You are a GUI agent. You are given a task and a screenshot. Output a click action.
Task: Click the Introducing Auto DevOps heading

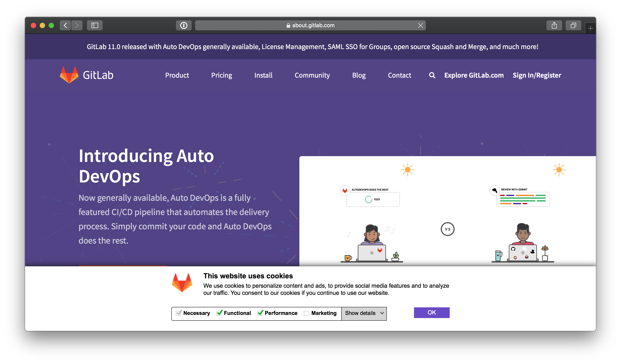(x=146, y=166)
